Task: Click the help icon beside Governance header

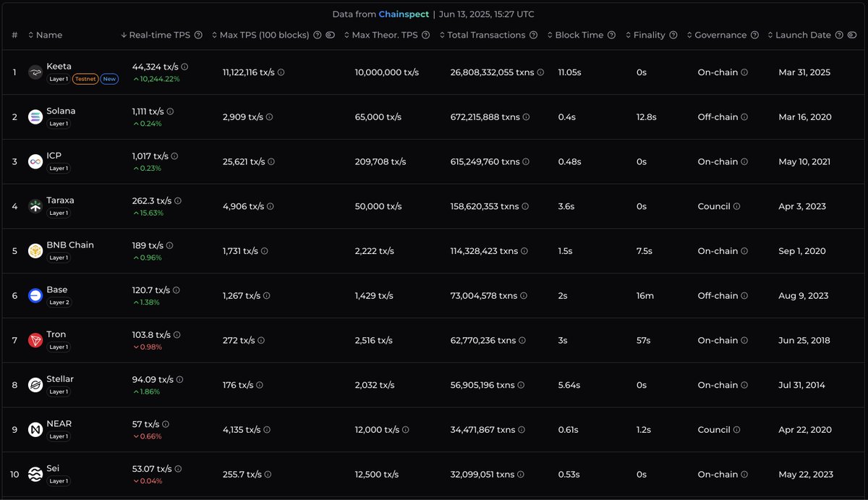Action: click(x=754, y=35)
